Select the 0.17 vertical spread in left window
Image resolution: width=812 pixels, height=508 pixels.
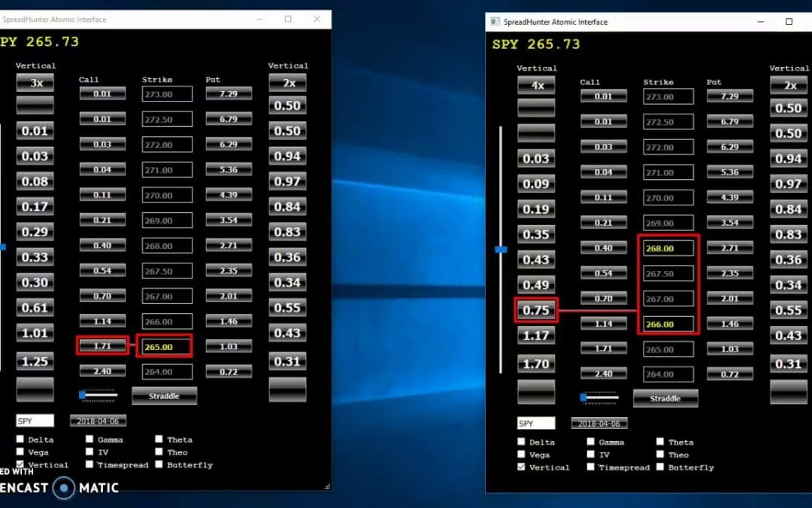35,207
